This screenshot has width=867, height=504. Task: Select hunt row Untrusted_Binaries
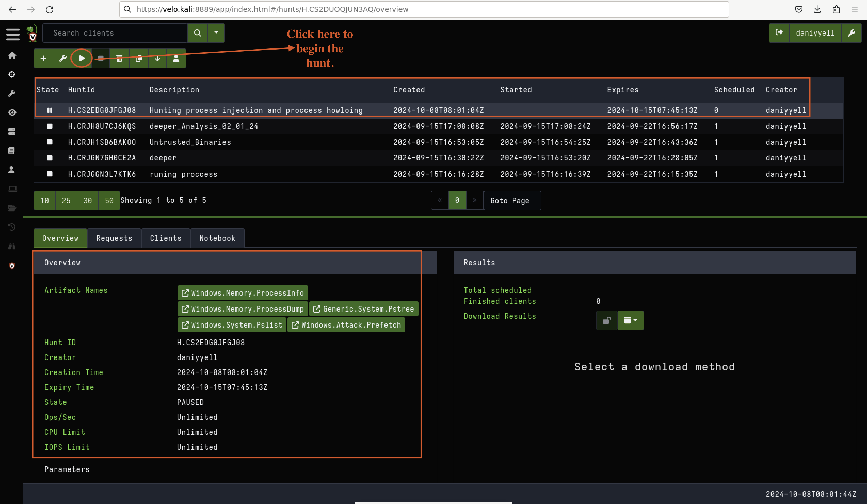point(439,142)
